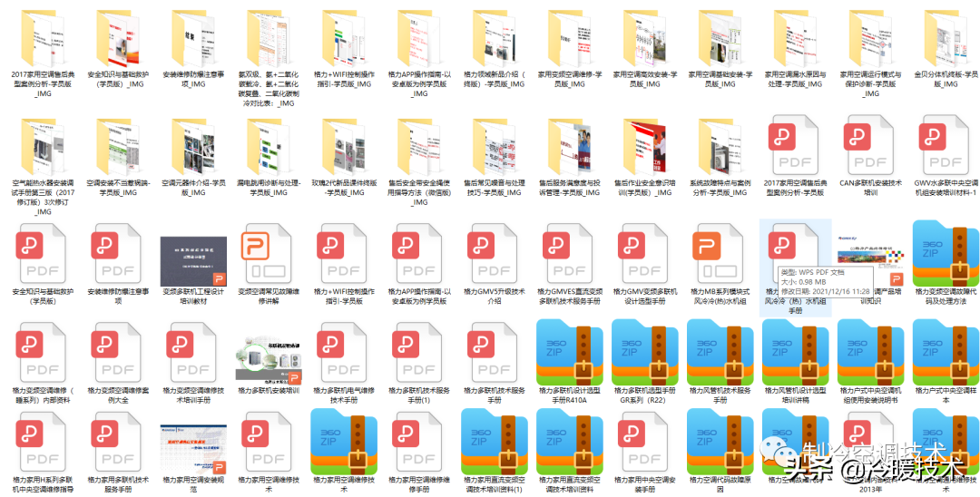This screenshot has width=980, height=497.
Task: Open the 格力家用直流变频空调技术培训资料(1) ZIP
Action: click(x=495, y=442)
